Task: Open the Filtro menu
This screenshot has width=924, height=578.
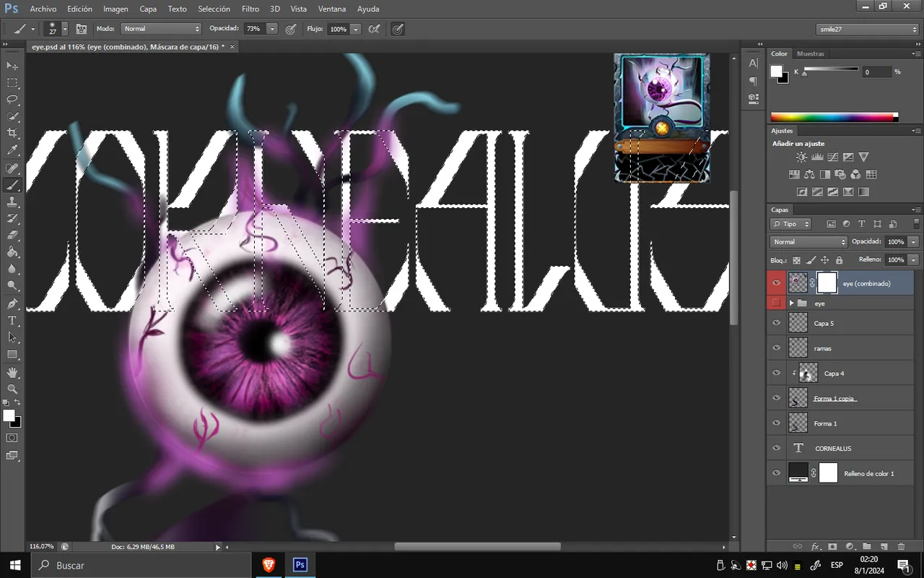Action: pyautogui.click(x=250, y=9)
